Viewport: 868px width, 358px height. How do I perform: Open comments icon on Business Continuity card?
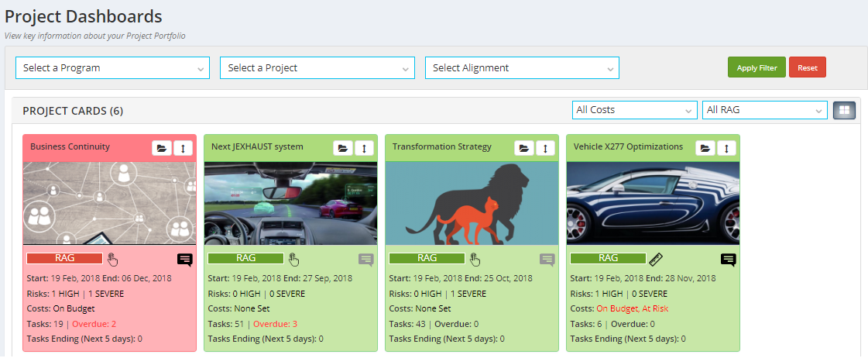coord(185,260)
